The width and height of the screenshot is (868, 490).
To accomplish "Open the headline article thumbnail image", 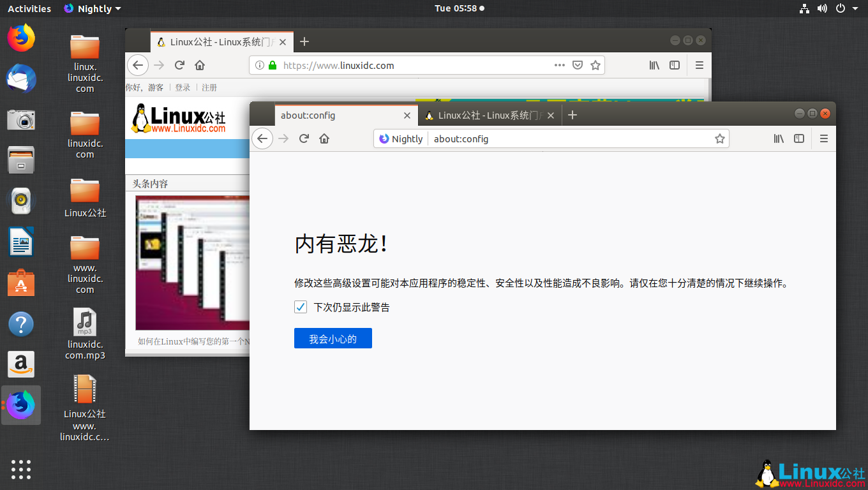I will click(x=193, y=262).
